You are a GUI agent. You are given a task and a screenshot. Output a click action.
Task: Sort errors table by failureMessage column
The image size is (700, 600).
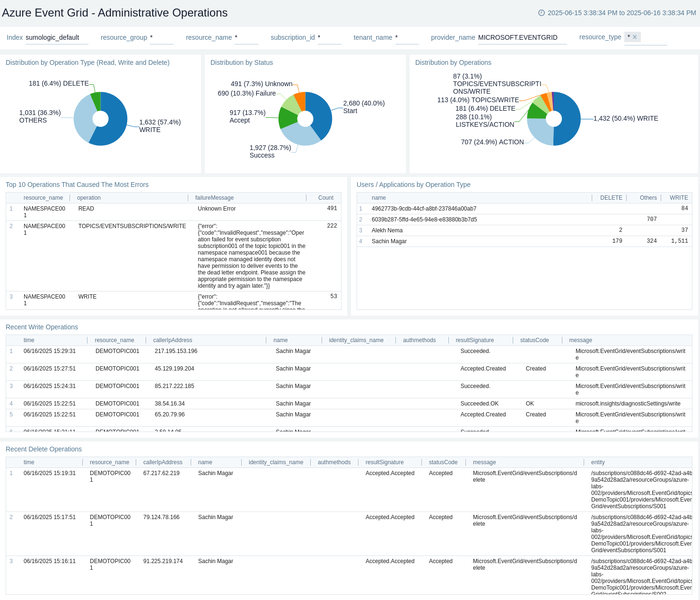tap(214, 198)
